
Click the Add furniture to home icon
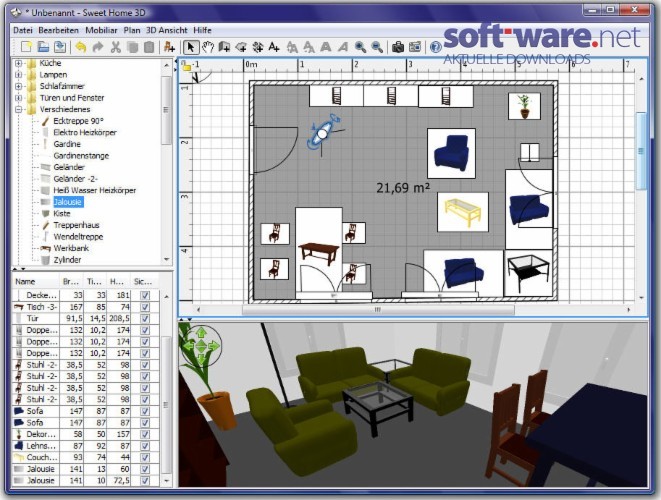pyautogui.click(x=169, y=47)
